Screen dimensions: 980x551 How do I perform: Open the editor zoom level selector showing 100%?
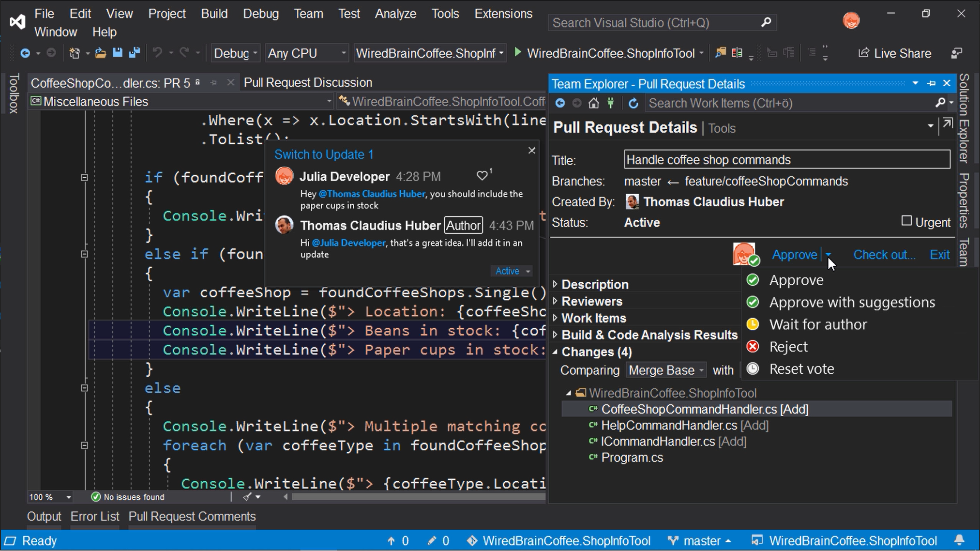click(50, 497)
